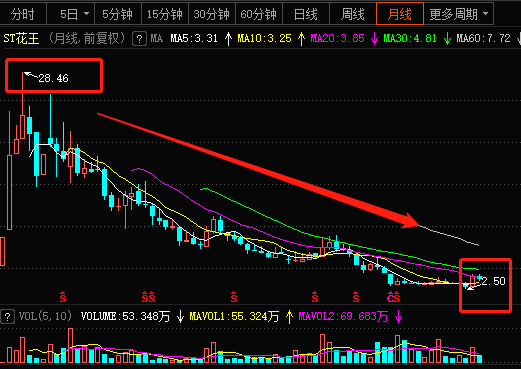Viewport: 521px width, 369px height.
Task: Click the ST花王 stock name label
Action: (21, 39)
